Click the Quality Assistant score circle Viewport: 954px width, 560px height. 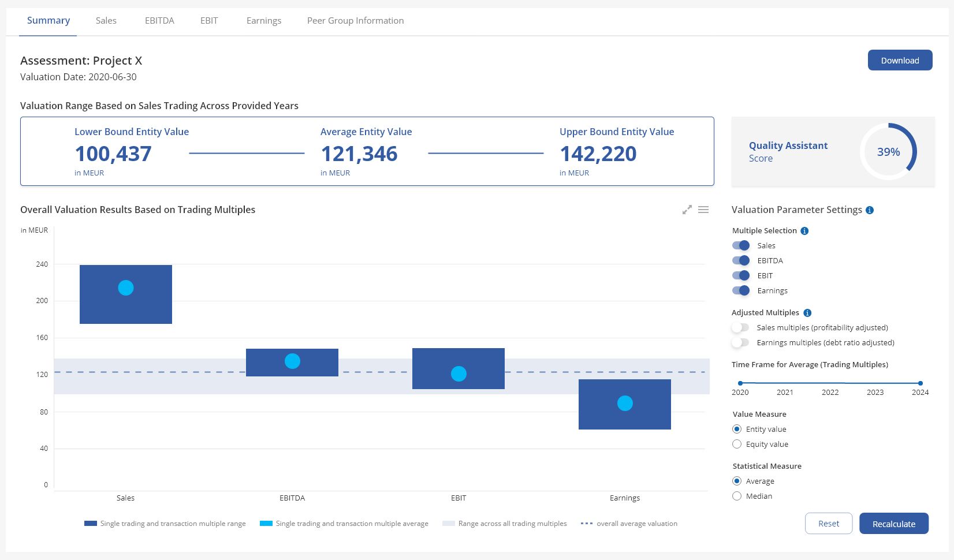coord(888,152)
